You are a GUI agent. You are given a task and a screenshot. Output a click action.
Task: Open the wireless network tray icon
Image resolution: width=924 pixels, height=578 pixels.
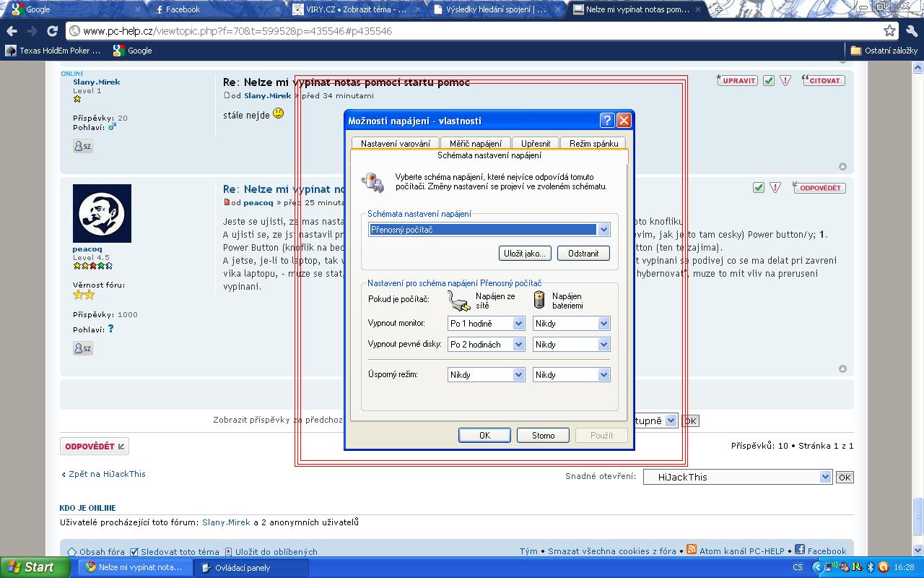(832, 567)
